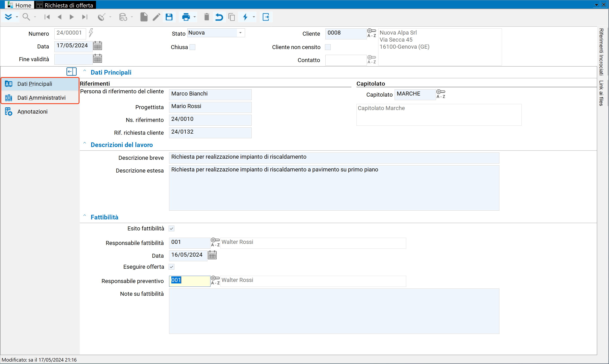The width and height of the screenshot is (609, 364).
Task: Open dropdown arrow next to lightning icon
Action: tap(254, 17)
